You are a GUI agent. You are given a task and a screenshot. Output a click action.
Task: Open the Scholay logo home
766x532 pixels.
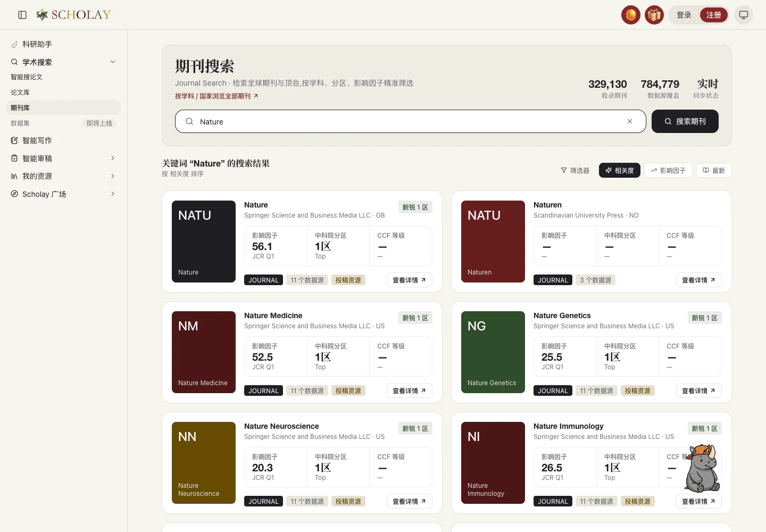tap(73, 15)
